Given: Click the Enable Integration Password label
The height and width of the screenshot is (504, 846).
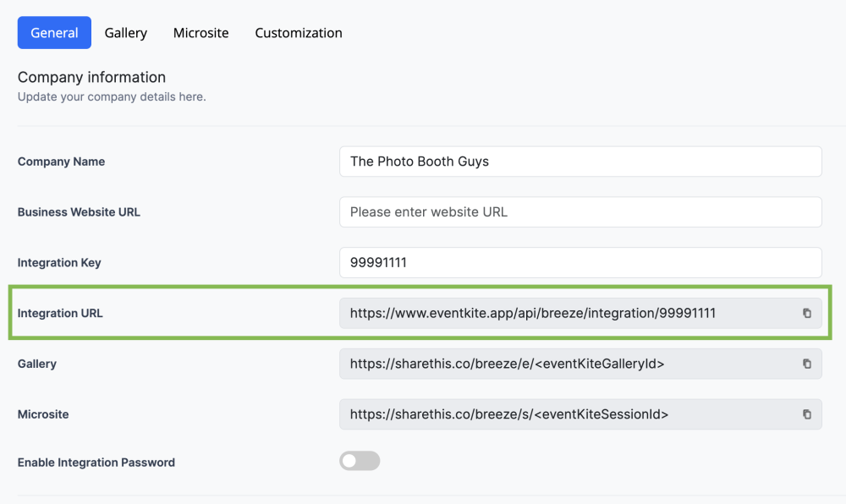Looking at the screenshot, I should coord(96,463).
